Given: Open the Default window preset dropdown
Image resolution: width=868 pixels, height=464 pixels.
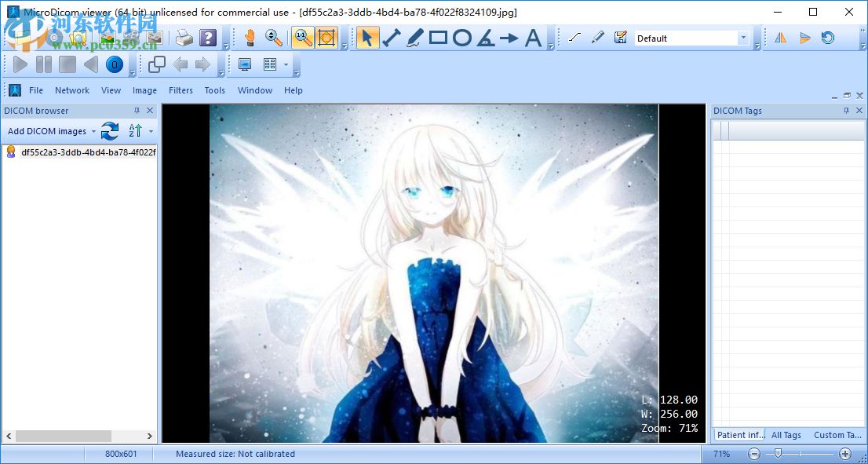Looking at the screenshot, I should (744, 37).
